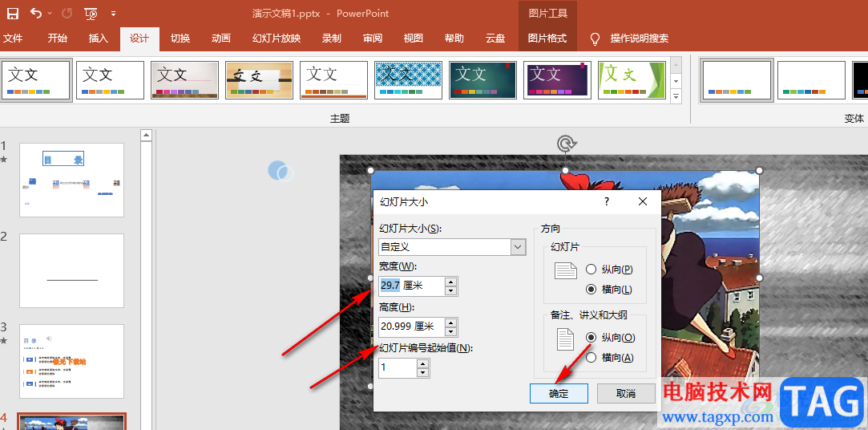
Task: Increase slide start number spinner
Action: pos(423,363)
